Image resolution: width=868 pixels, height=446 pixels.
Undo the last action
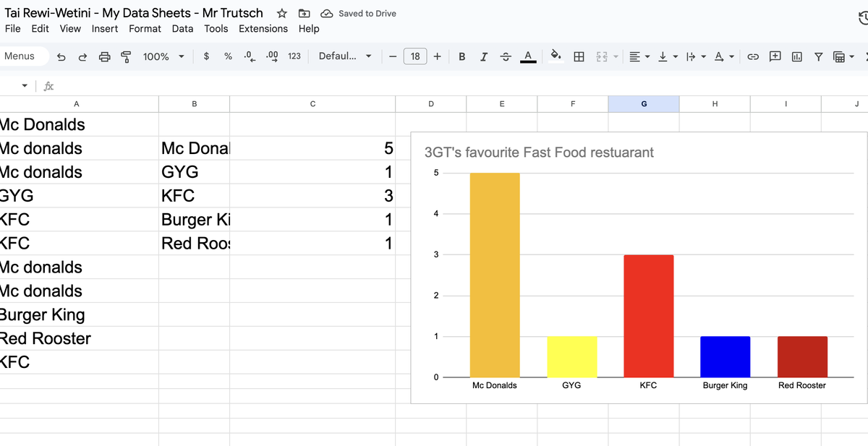pyautogui.click(x=61, y=56)
